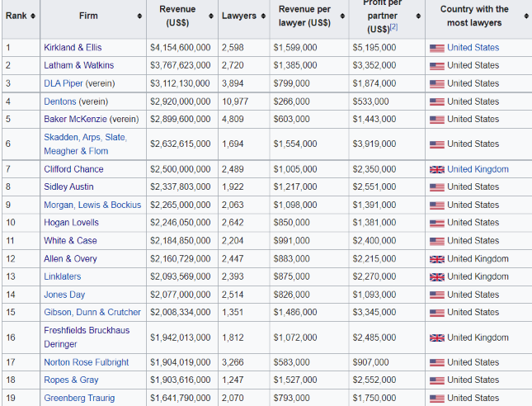Sort by Lawyers column arrows
Viewport: 532px width, 406px height.
pos(263,16)
